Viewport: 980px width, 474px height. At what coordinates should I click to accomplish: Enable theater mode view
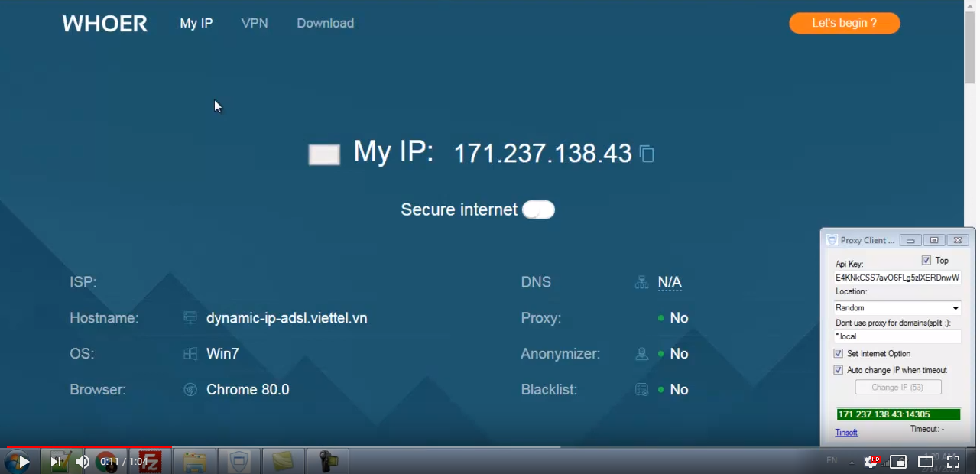[926, 462]
